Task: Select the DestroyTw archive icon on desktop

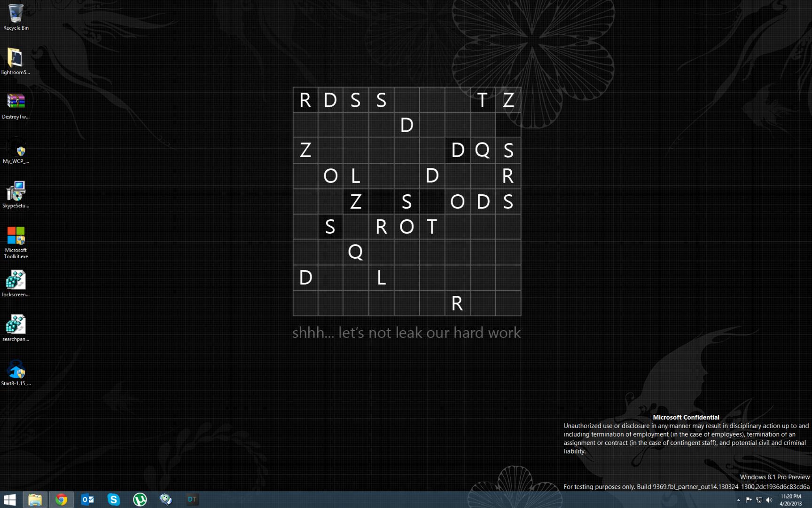Action: point(16,106)
